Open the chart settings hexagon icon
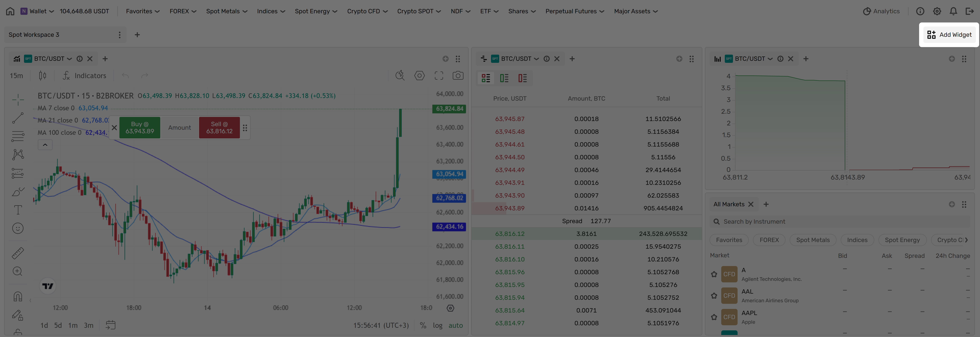The height and width of the screenshot is (337, 980). click(419, 76)
